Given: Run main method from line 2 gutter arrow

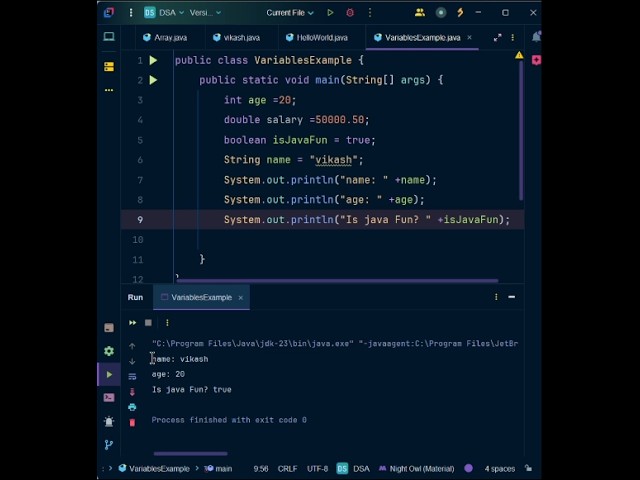Looking at the screenshot, I should pyautogui.click(x=153, y=80).
